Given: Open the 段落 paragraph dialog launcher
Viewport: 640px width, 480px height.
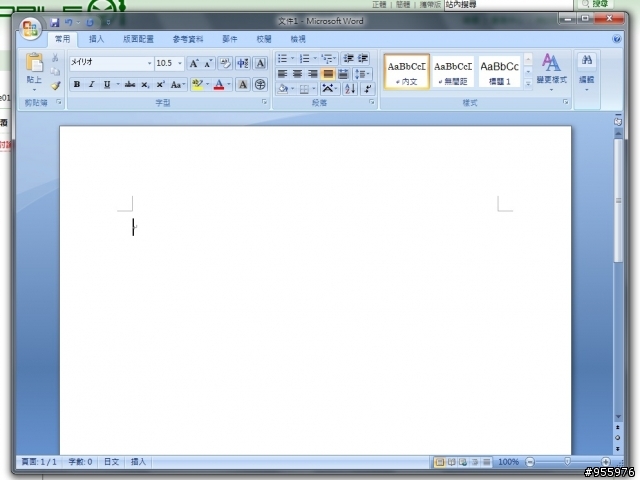Looking at the screenshot, I should pos(371,102).
